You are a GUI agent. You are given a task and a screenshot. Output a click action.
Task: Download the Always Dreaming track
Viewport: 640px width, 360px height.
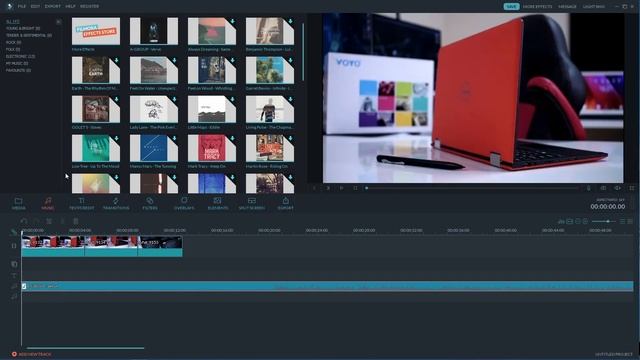click(232, 21)
